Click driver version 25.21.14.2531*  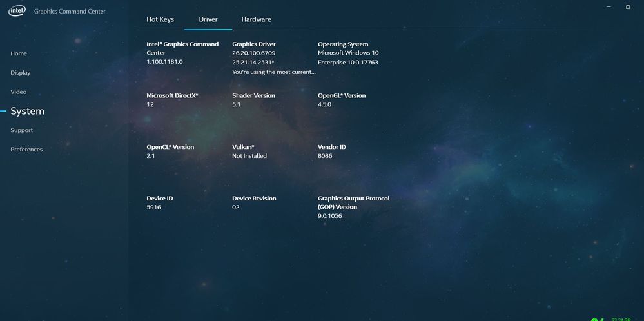click(x=253, y=62)
